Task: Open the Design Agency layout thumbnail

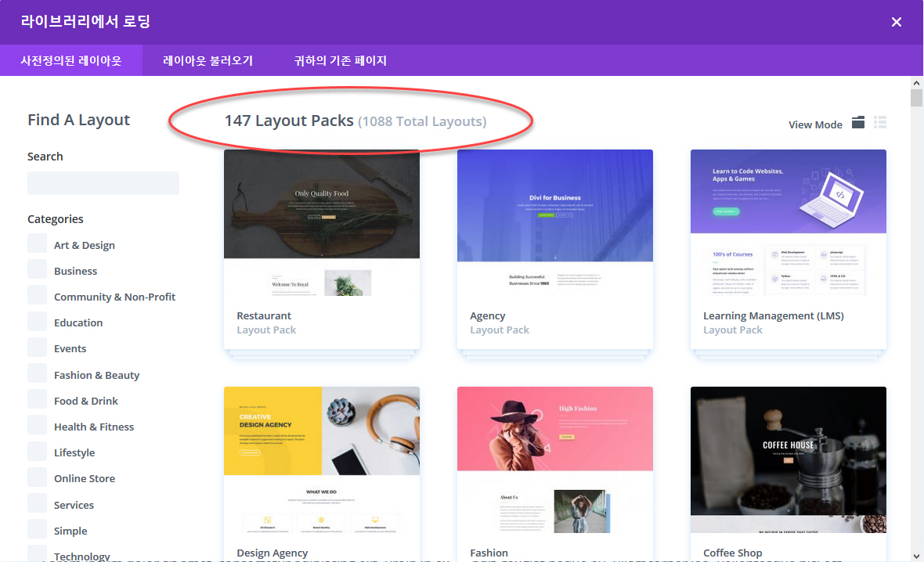Action: 322,461
